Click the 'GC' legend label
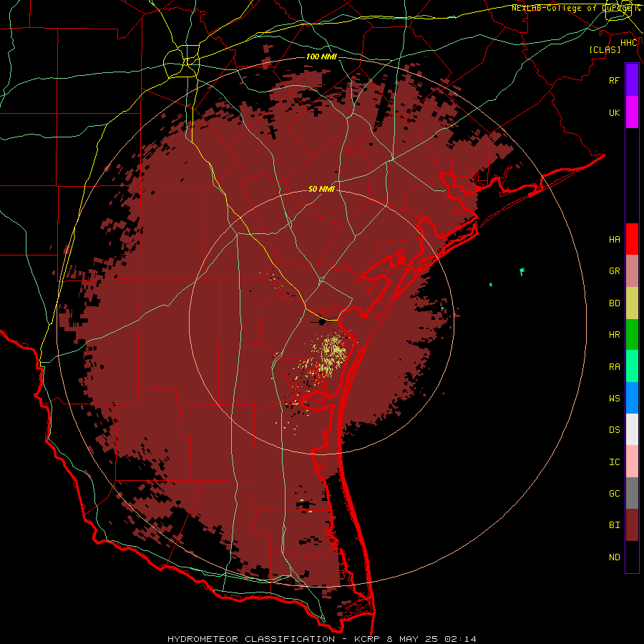The height and width of the screenshot is (644, 644). click(x=614, y=493)
